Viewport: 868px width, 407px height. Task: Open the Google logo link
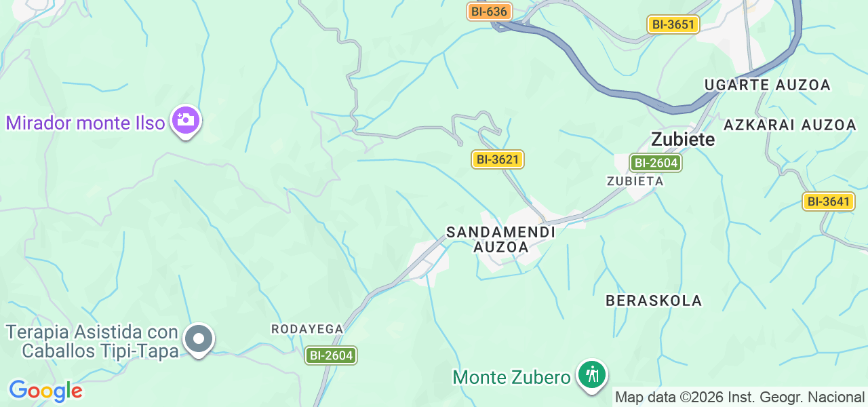[x=45, y=391]
